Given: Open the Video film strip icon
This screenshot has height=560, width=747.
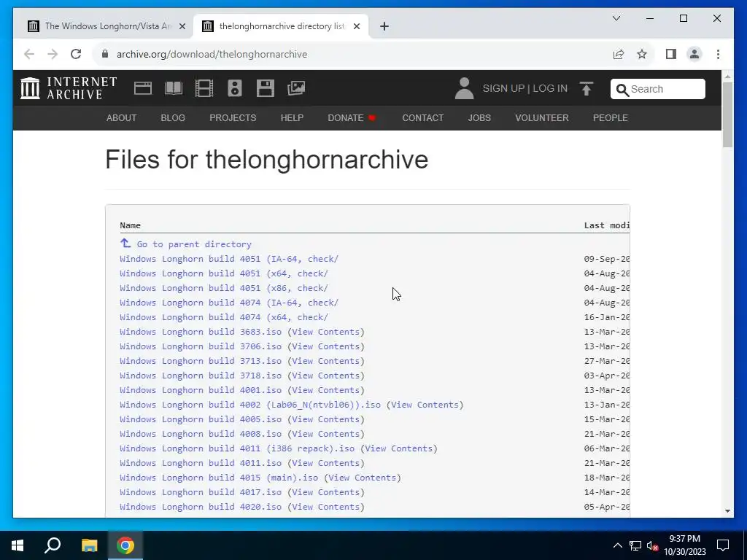Looking at the screenshot, I should (204, 88).
